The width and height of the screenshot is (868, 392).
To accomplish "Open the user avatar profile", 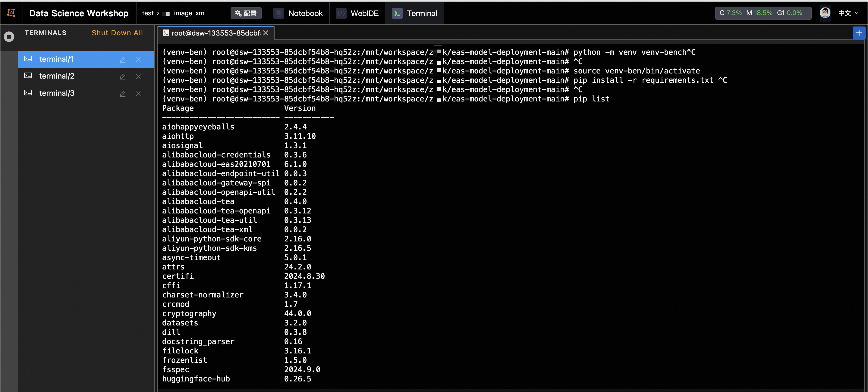I will (825, 13).
